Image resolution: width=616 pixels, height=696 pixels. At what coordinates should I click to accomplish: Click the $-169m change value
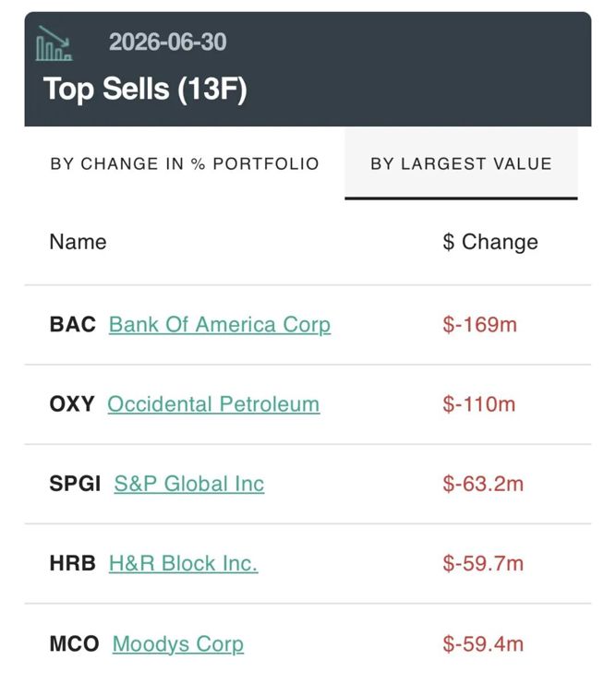[479, 325]
